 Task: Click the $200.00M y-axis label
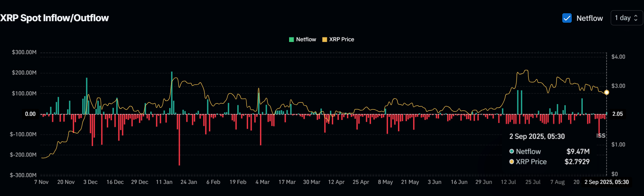click(24, 73)
